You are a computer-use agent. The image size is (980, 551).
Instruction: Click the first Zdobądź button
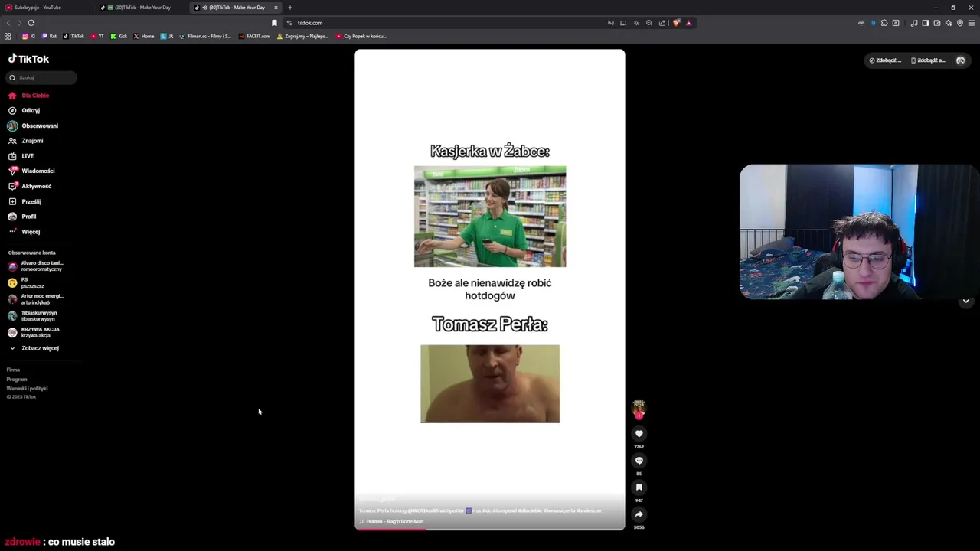(885, 60)
